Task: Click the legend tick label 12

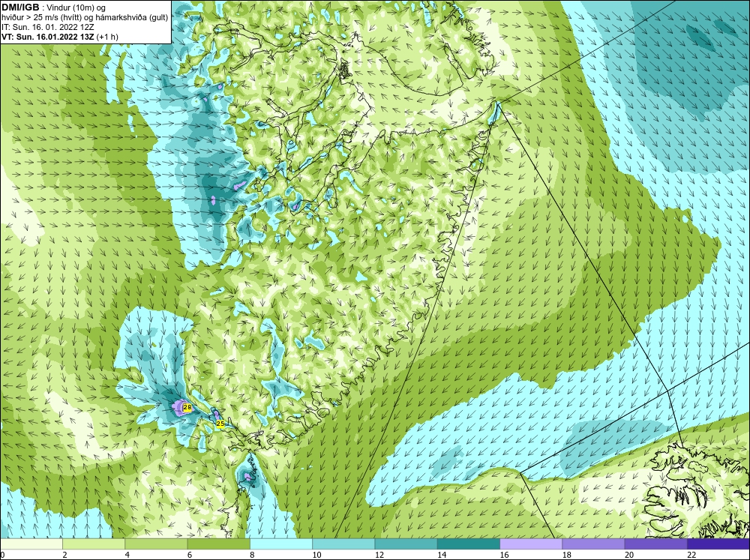Action: click(x=379, y=554)
